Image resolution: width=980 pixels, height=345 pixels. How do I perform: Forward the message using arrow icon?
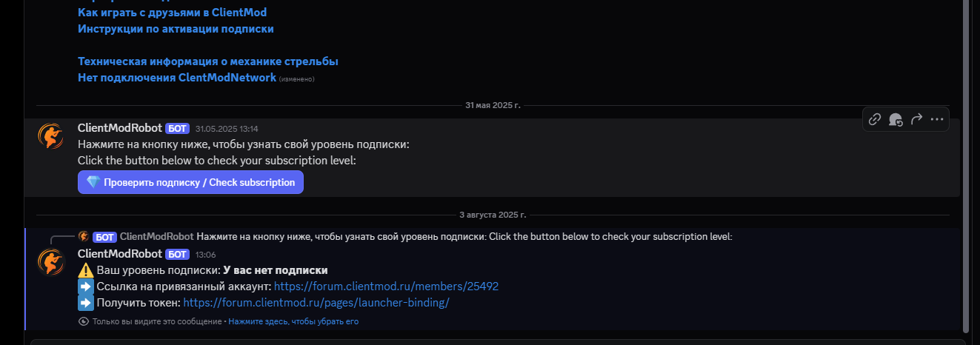click(x=916, y=119)
